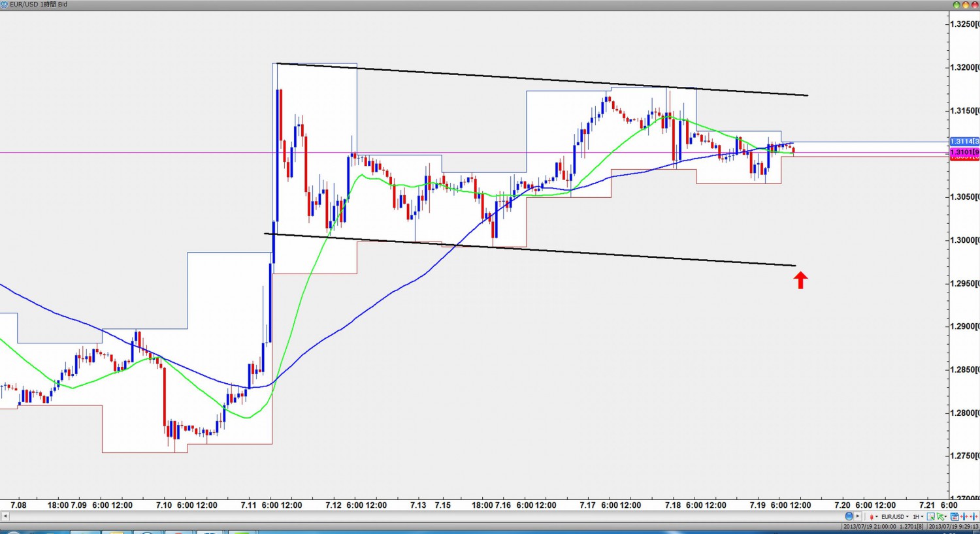This screenshot has width=980, height=534.
Task: Click the blue globe button in bottom toolbar
Action: [849, 516]
